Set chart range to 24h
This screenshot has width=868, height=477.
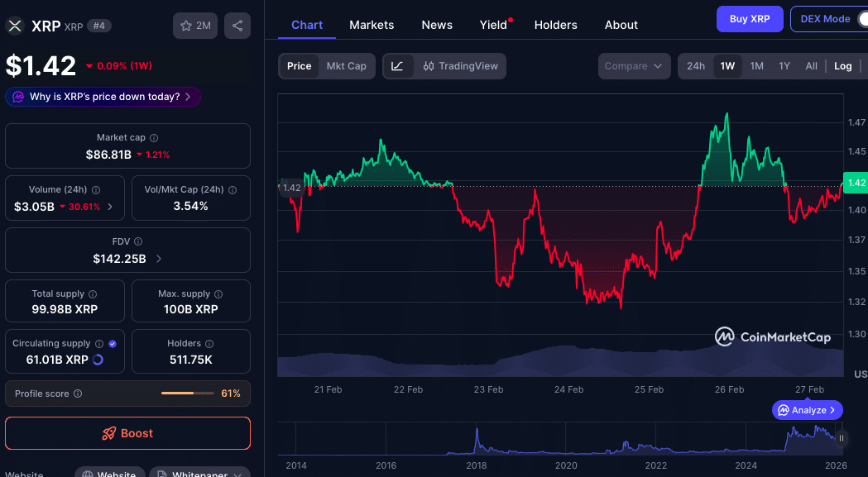tap(696, 66)
